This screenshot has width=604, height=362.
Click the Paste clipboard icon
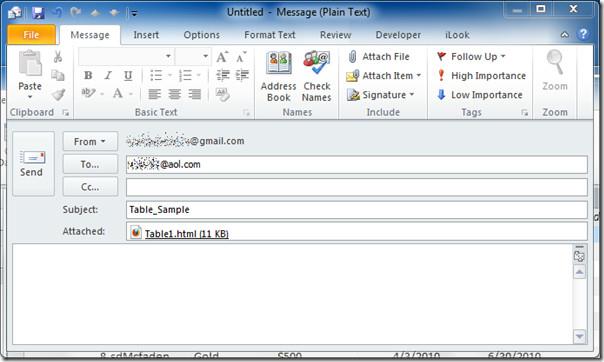tap(30, 64)
